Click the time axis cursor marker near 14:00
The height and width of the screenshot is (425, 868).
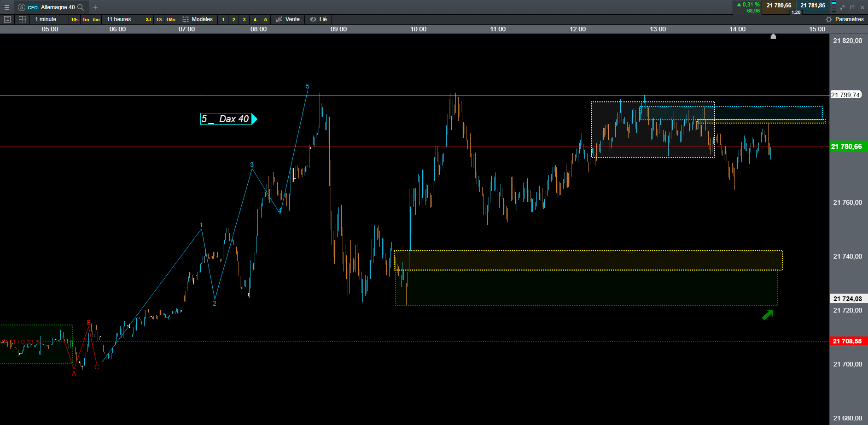(x=774, y=36)
